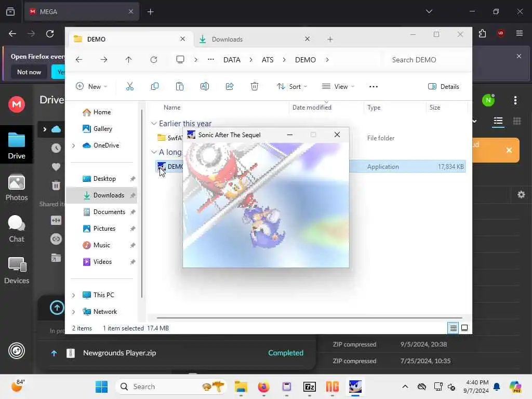This screenshot has height=399, width=532.
Task: Click the PC icon in address bar
Action: click(x=180, y=60)
